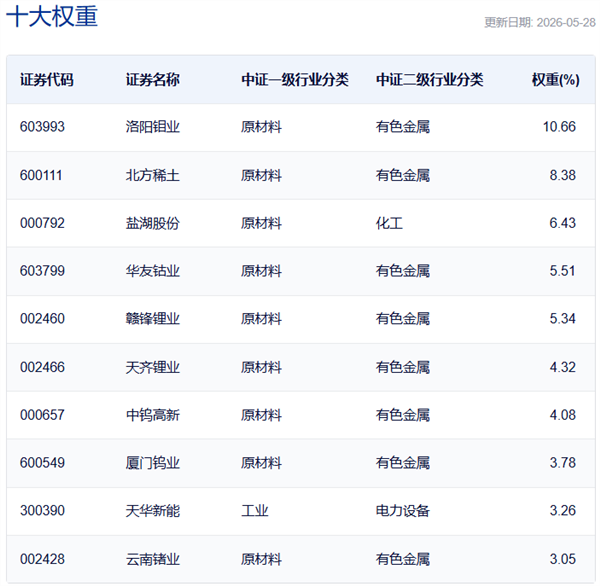Click the weight value 4.08
The image size is (600, 586).
(562, 415)
